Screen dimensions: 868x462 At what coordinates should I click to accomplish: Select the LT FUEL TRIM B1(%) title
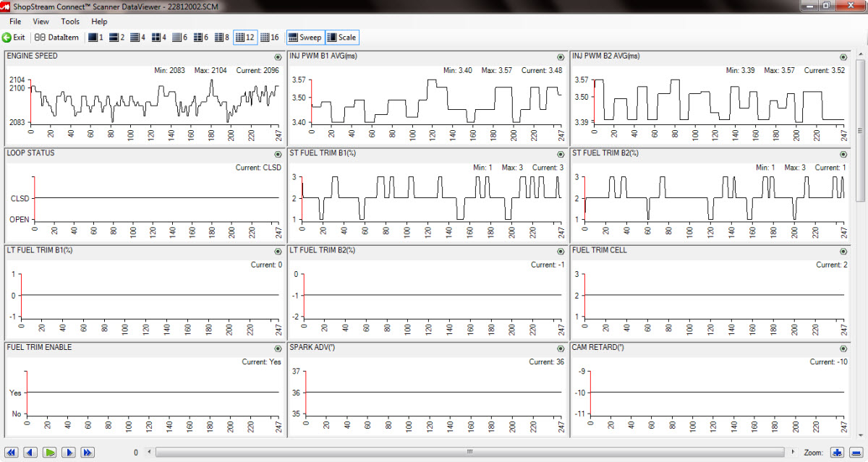click(x=40, y=249)
